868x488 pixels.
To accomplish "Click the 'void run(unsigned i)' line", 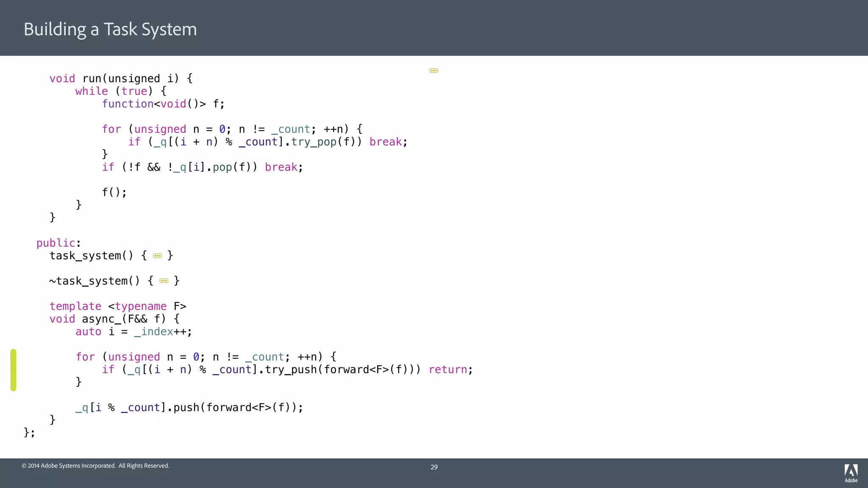I will tap(121, 79).
